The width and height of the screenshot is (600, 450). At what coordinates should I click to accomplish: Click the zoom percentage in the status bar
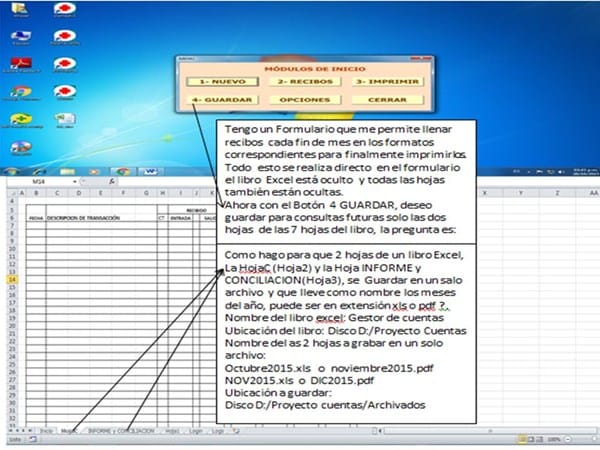tap(554, 439)
